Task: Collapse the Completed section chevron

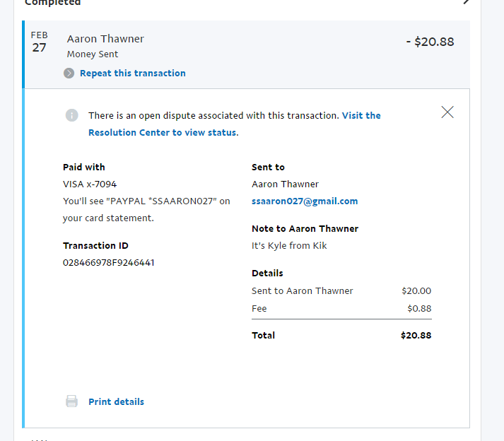Action: 466,2
